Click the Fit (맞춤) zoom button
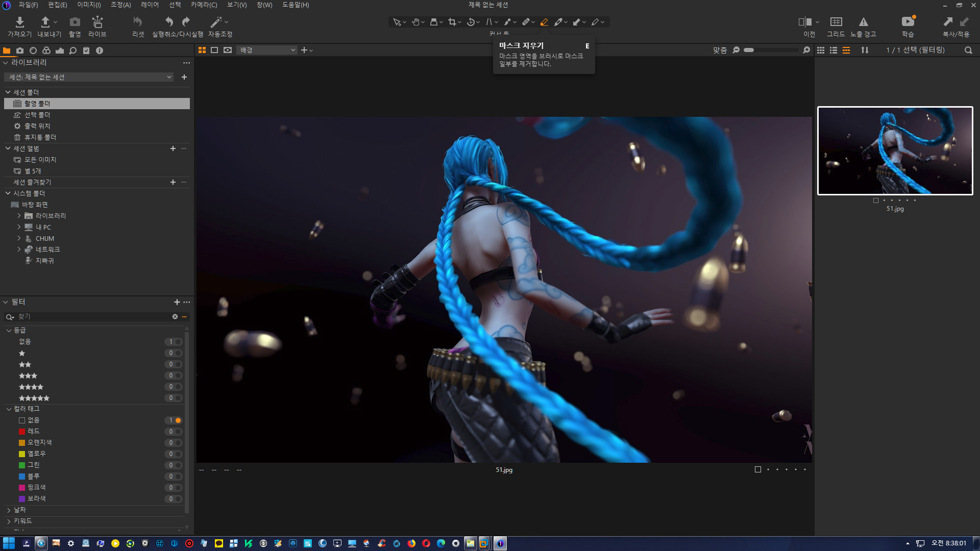 [720, 50]
